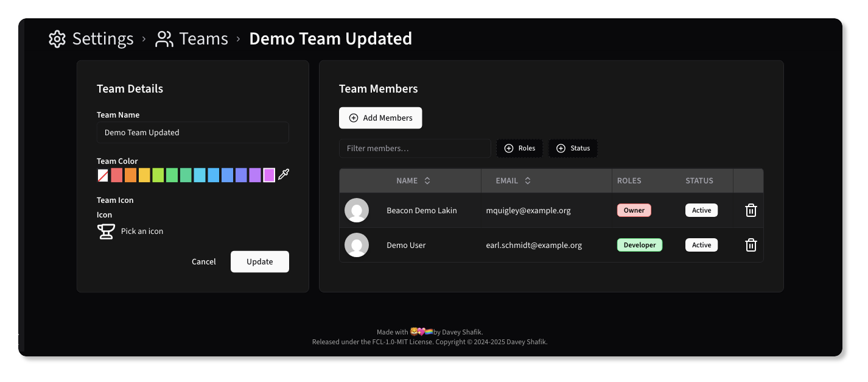Click the Teams people icon in breadcrumb

tap(163, 38)
